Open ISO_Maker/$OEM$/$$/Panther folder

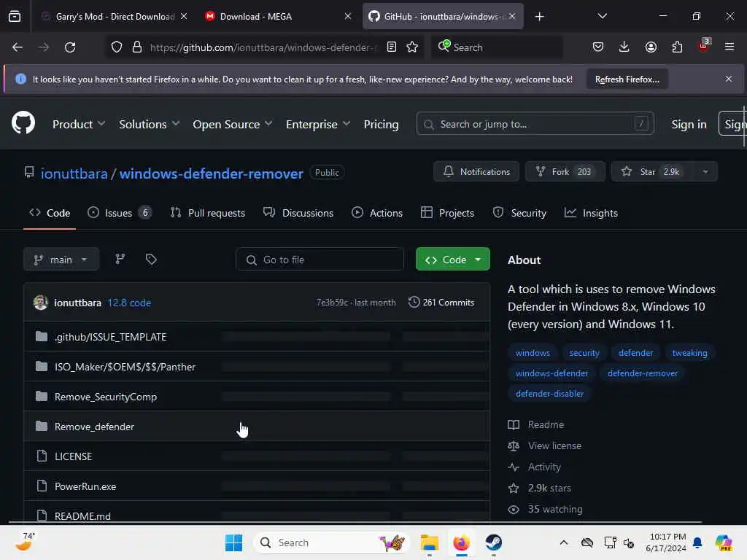(125, 367)
